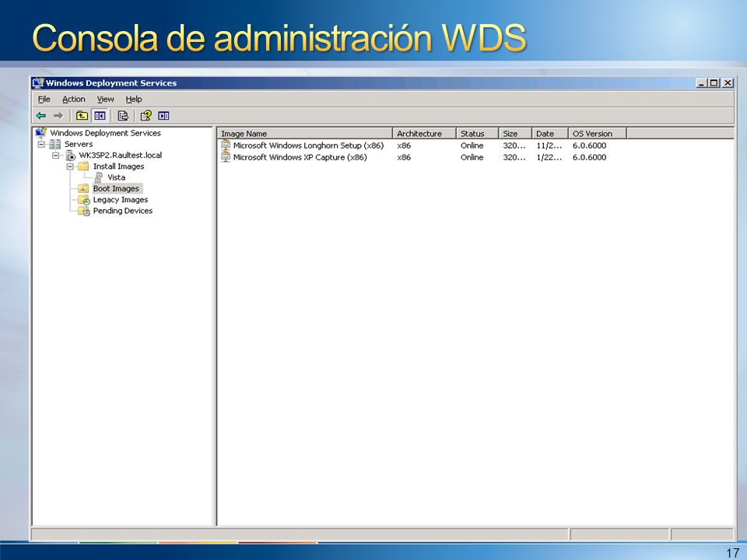Sort by the Size column header

tap(514, 133)
